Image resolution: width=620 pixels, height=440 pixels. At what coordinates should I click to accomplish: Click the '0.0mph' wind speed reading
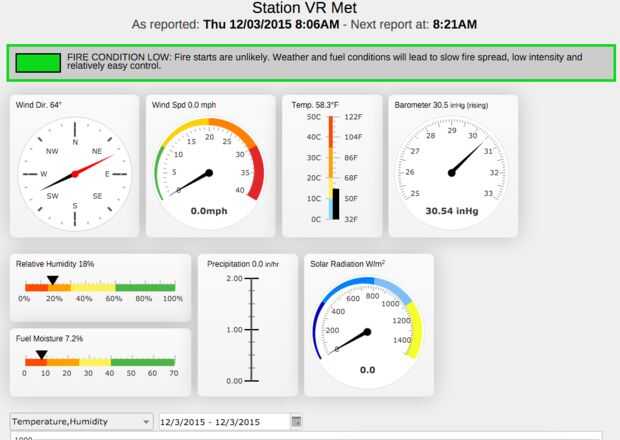(x=209, y=211)
